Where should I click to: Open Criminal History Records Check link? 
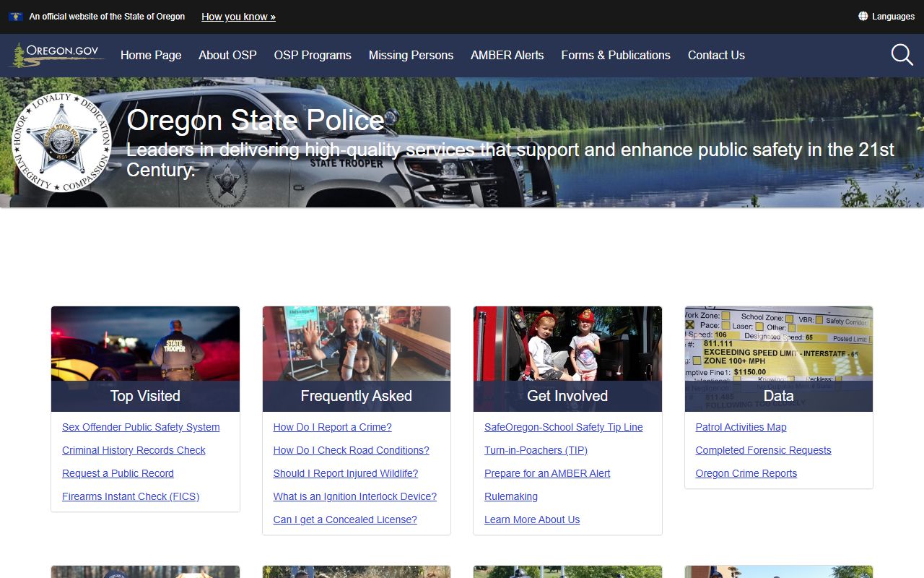tap(134, 450)
